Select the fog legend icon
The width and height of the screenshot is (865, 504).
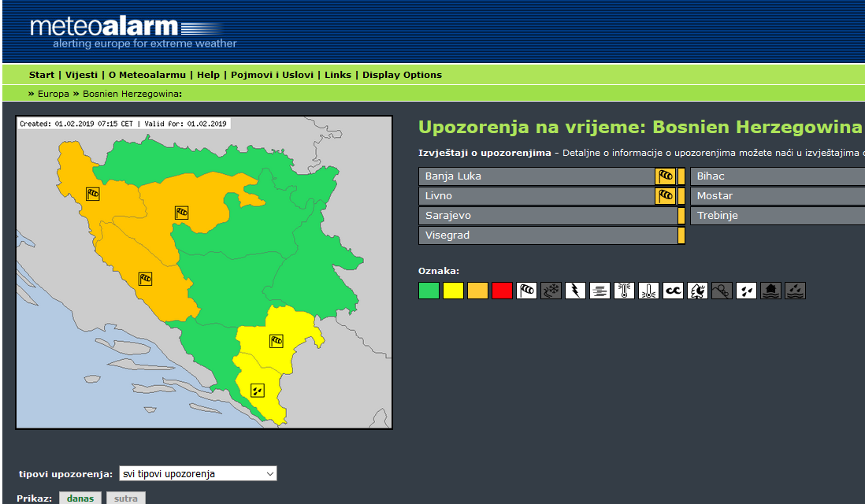pyautogui.click(x=600, y=291)
